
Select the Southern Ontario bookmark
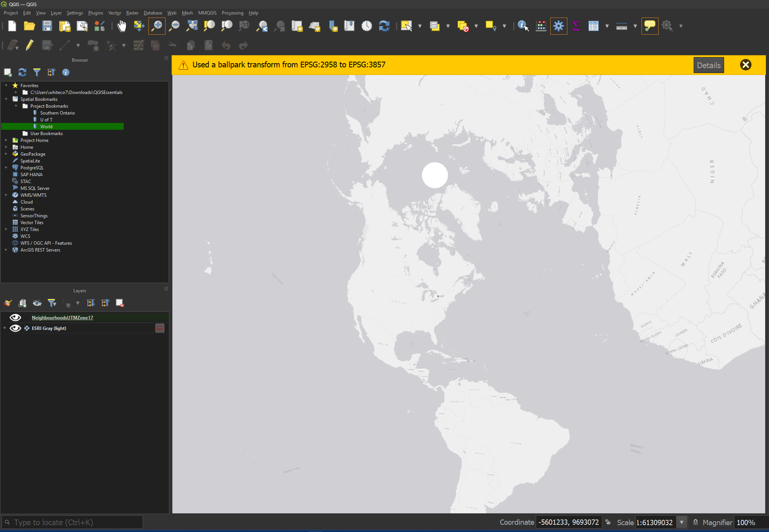[57, 113]
